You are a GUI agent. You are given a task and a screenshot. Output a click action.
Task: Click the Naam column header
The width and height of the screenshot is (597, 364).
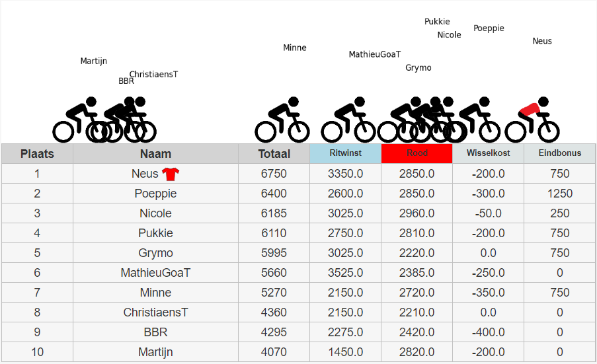tap(155, 154)
